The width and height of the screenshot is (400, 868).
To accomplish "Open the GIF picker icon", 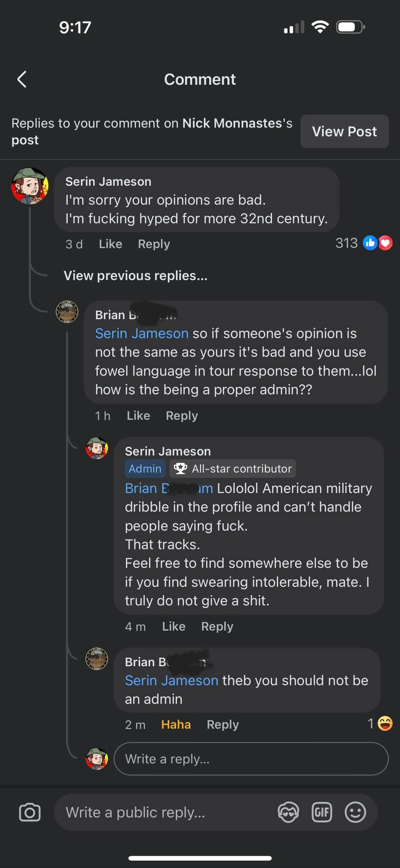I will [322, 812].
